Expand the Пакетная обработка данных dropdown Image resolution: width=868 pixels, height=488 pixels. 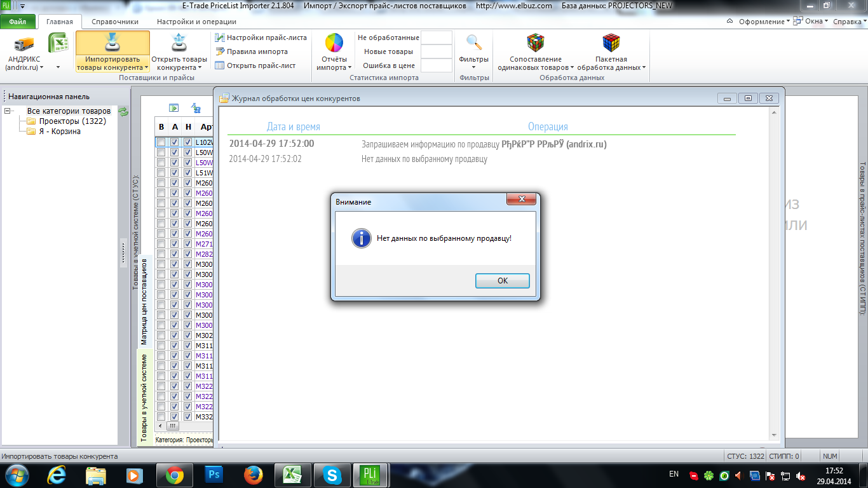click(644, 67)
